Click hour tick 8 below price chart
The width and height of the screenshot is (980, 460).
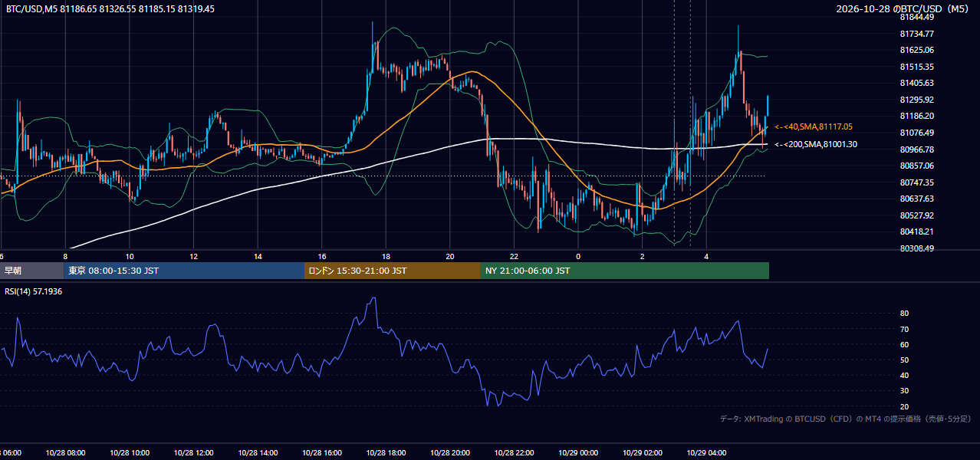point(65,256)
